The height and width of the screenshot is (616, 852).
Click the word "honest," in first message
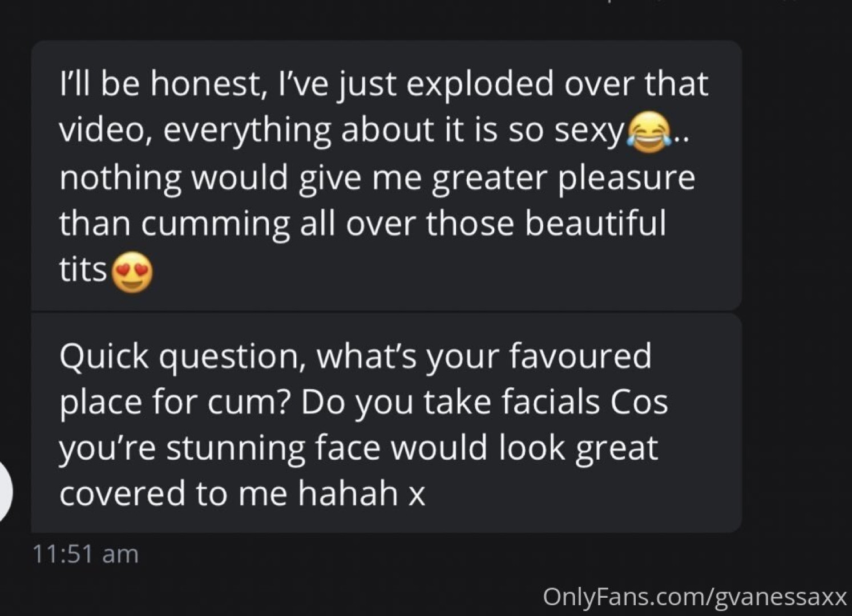209,84
